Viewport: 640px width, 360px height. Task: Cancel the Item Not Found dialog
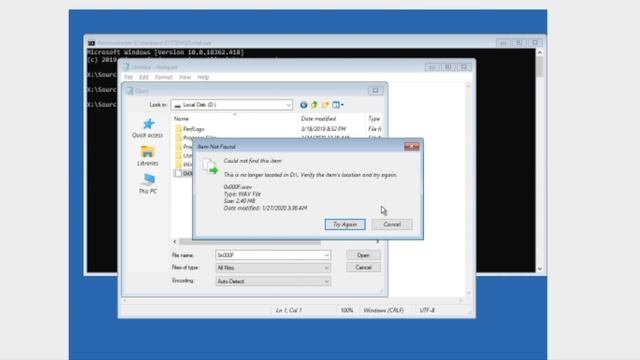pyautogui.click(x=392, y=224)
